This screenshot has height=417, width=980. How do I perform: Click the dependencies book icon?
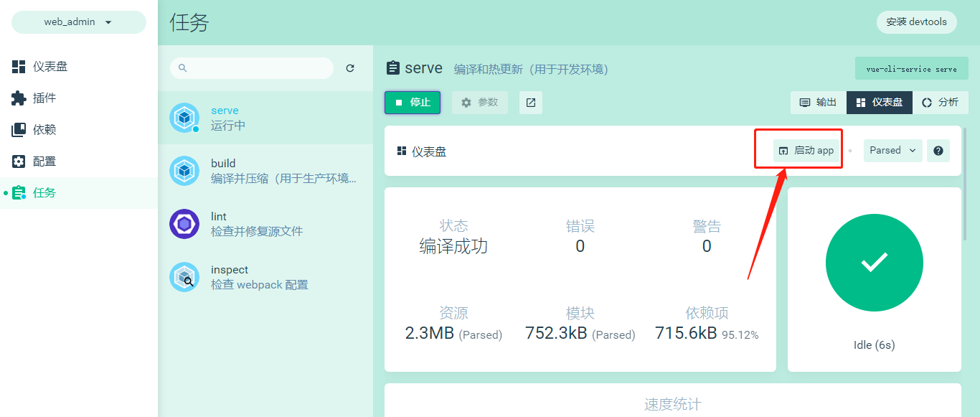[x=19, y=130]
